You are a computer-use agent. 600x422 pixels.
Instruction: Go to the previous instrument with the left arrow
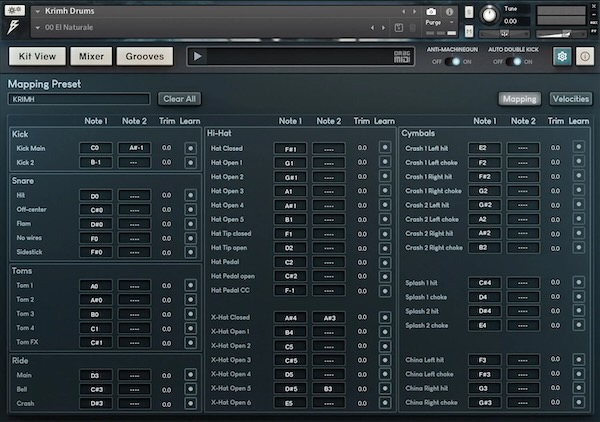click(x=403, y=12)
